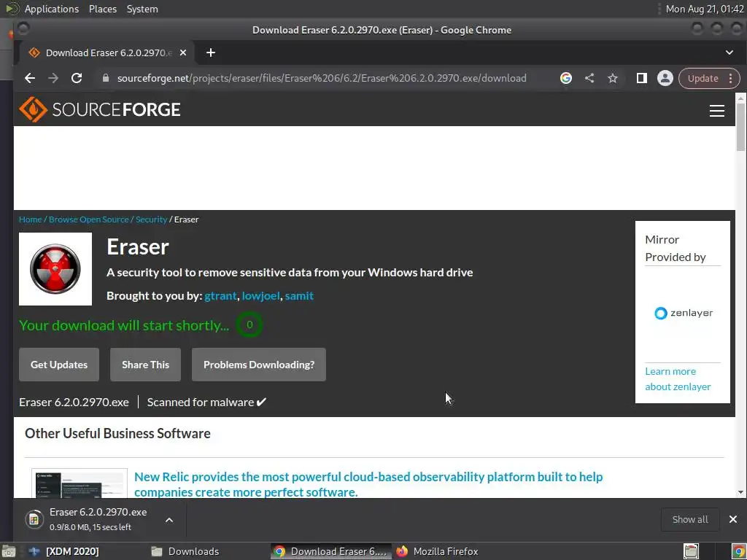The height and width of the screenshot is (560, 747).
Task: Click Problems Downloading? button
Action: [259, 365]
